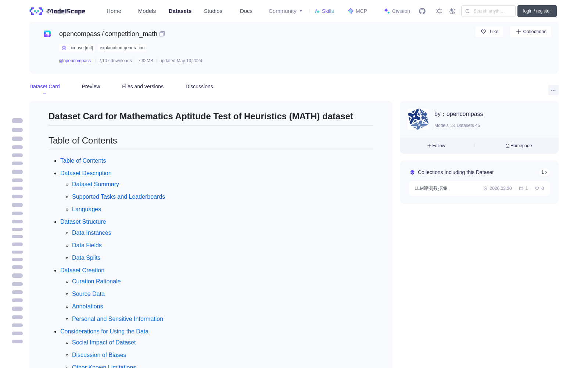Open Datasets navigation item
This screenshot has width=588, height=368.
(180, 11)
